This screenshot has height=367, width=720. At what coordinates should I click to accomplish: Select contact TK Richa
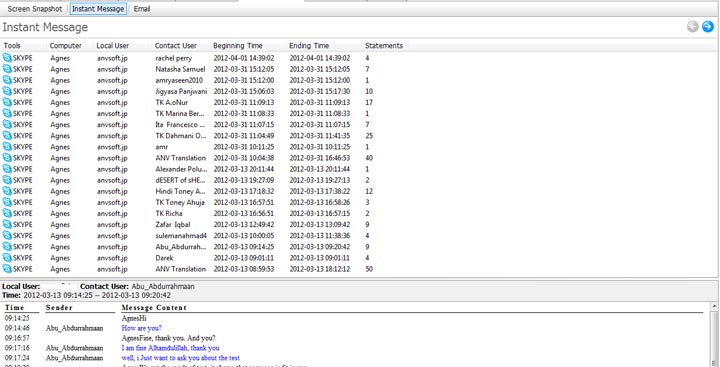click(x=169, y=214)
